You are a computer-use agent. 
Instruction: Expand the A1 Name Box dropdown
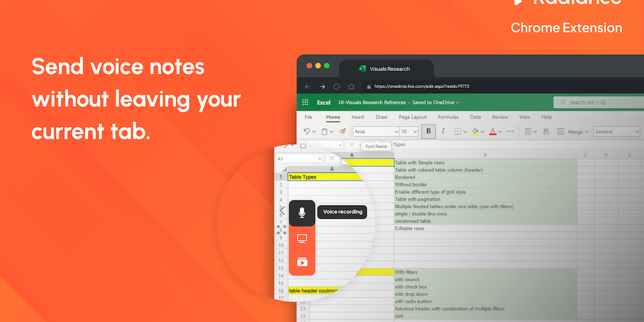click(319, 158)
